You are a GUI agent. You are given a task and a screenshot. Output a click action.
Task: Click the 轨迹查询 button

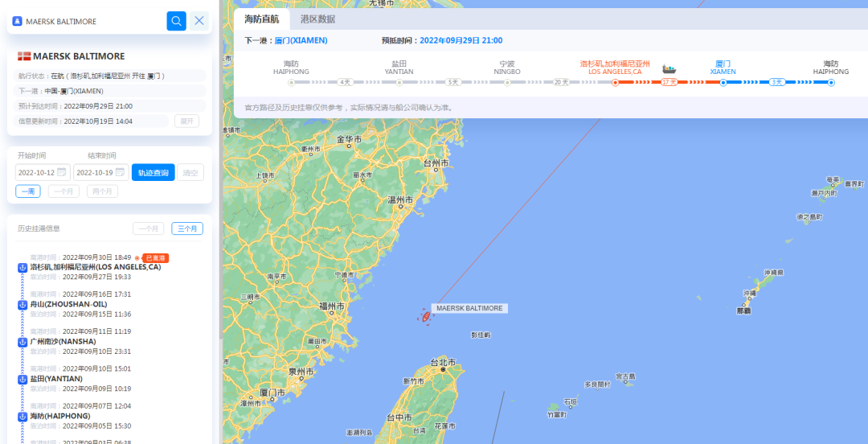point(154,172)
